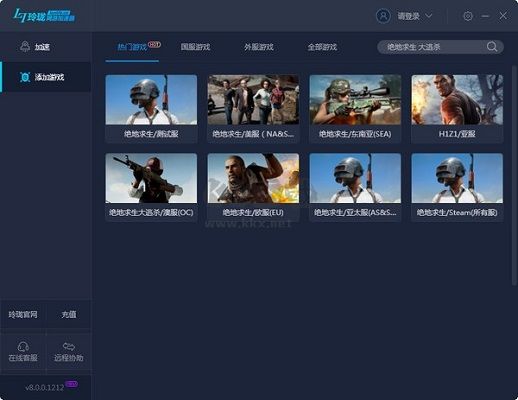Switch to the 外服游戏 tab
Image resolution: width=518 pixels, height=400 pixels.
click(259, 47)
